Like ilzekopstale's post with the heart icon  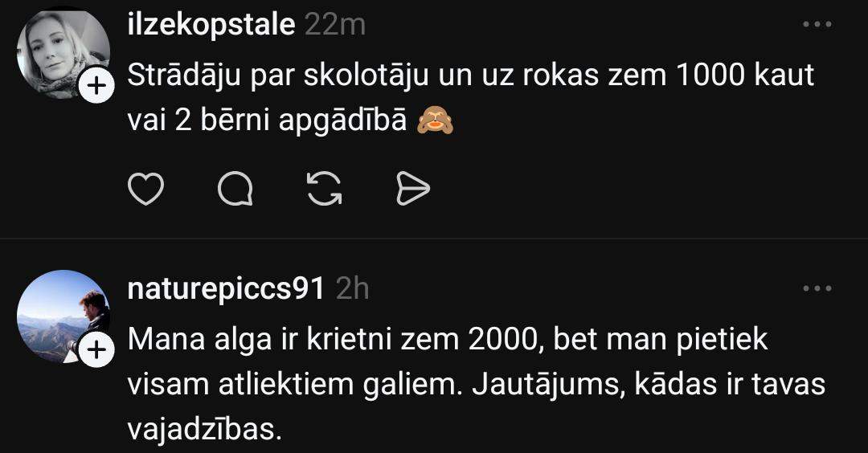point(145,189)
